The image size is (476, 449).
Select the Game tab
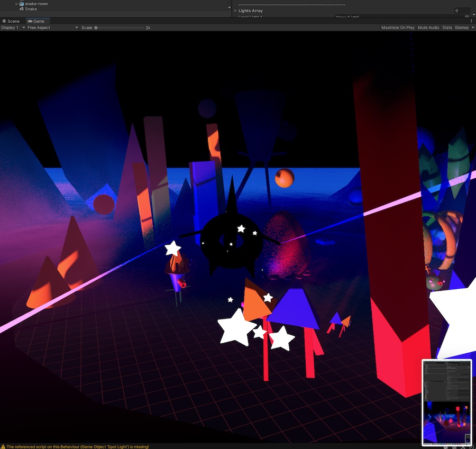pos(36,21)
